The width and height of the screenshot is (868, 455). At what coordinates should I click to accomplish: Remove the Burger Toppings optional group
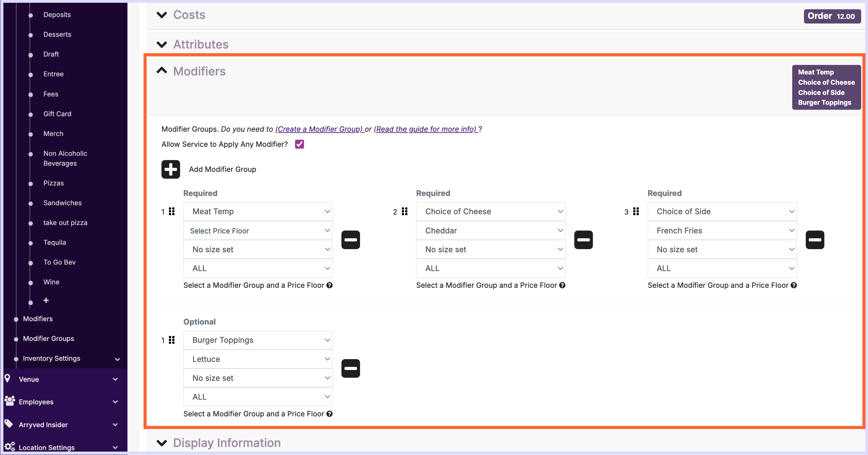coord(350,368)
